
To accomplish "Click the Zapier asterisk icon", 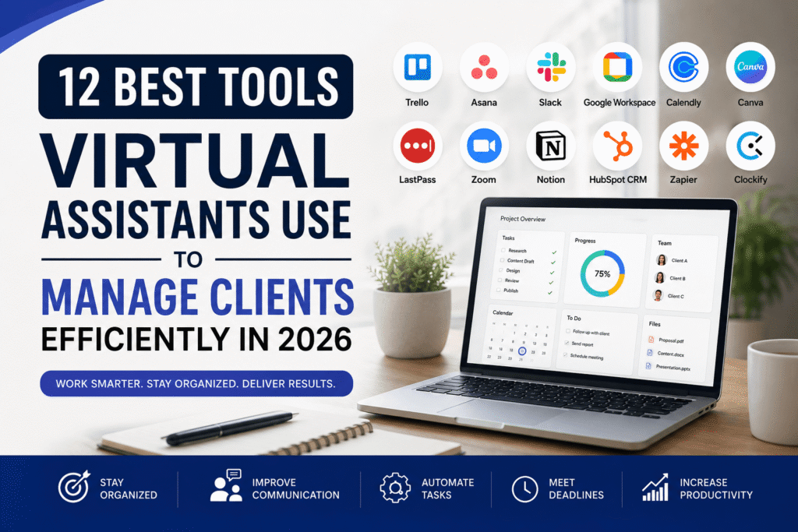I will coord(684,146).
